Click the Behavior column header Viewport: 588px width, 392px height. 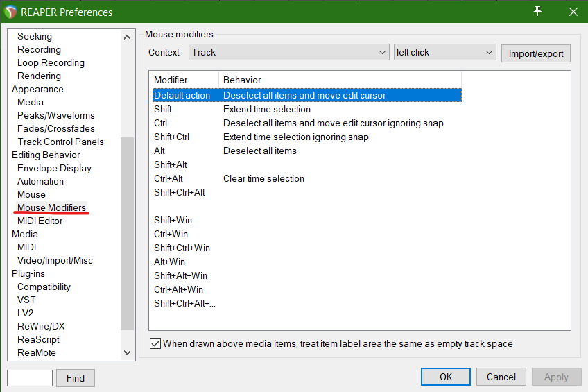click(340, 80)
